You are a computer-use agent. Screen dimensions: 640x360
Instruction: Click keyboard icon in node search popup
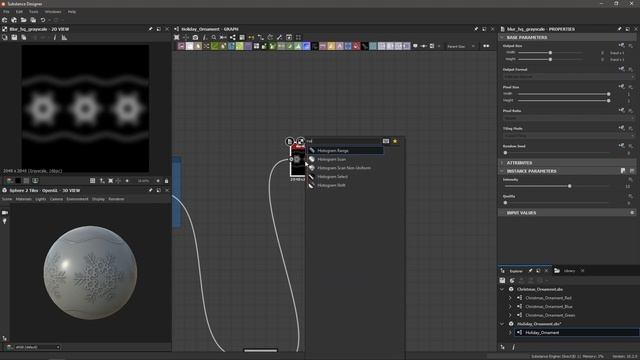pos(386,141)
